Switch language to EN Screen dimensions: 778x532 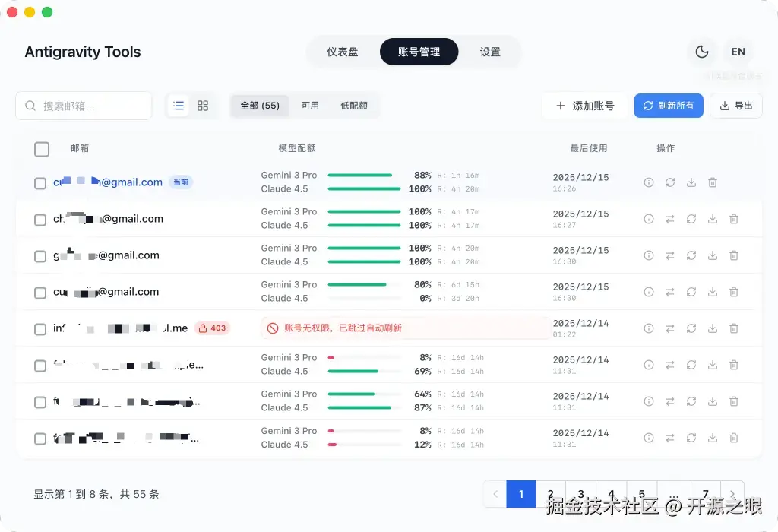coord(738,52)
